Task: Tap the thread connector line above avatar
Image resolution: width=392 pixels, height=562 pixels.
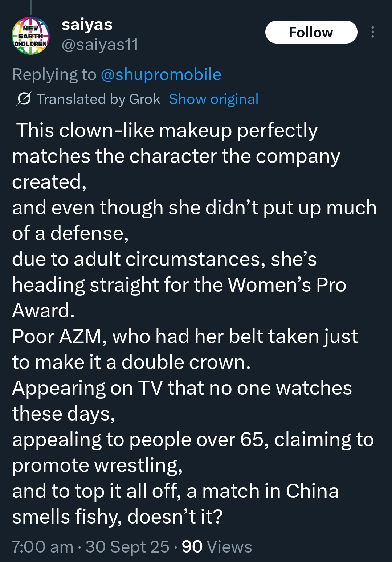Action: tap(30, 7)
